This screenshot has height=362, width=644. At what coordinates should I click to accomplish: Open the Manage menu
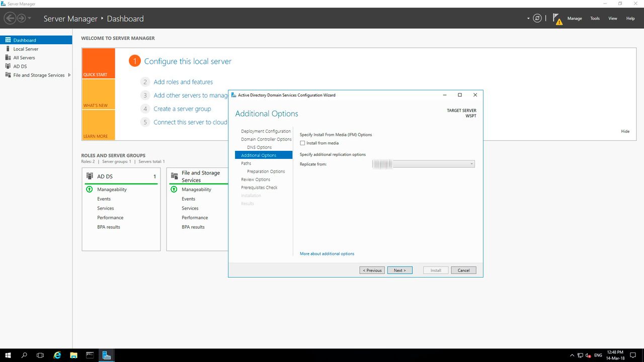click(575, 19)
